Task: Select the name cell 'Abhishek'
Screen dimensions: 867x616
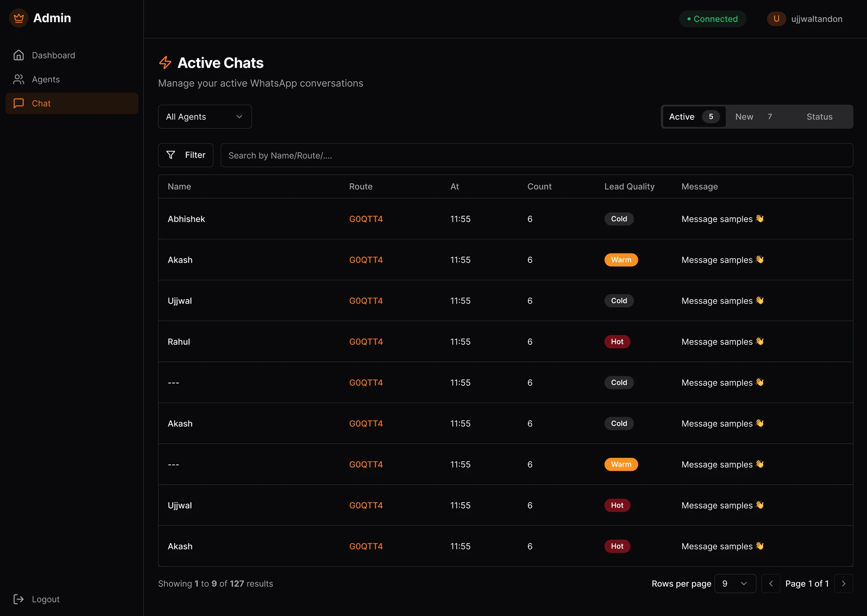Action: pos(186,219)
